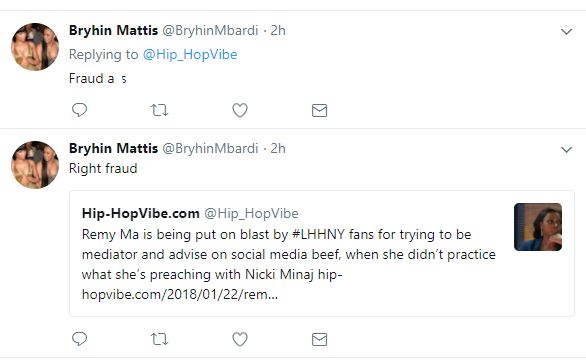This screenshot has height=360, width=586.
Task: Open options chevron on 'Right fraud' tweet
Action: point(567,150)
